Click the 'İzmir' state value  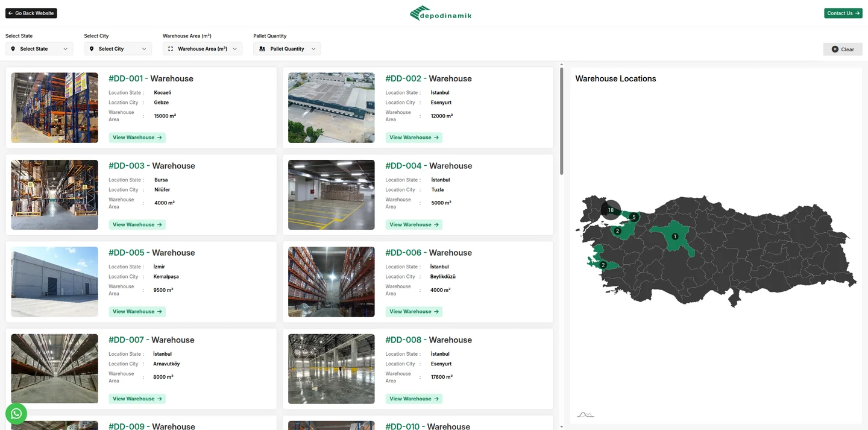(159, 267)
